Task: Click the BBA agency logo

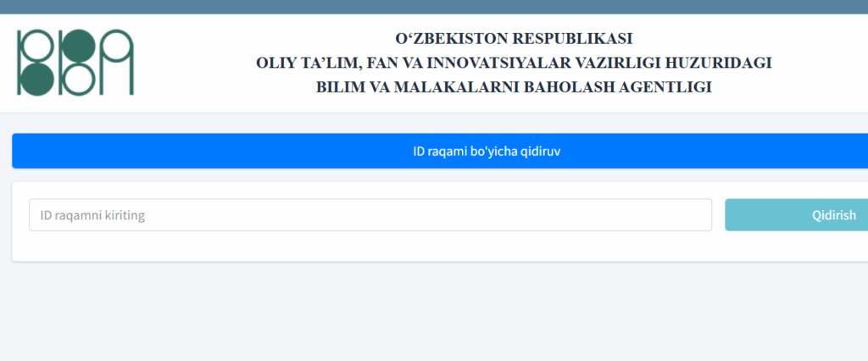Action: 75,63
